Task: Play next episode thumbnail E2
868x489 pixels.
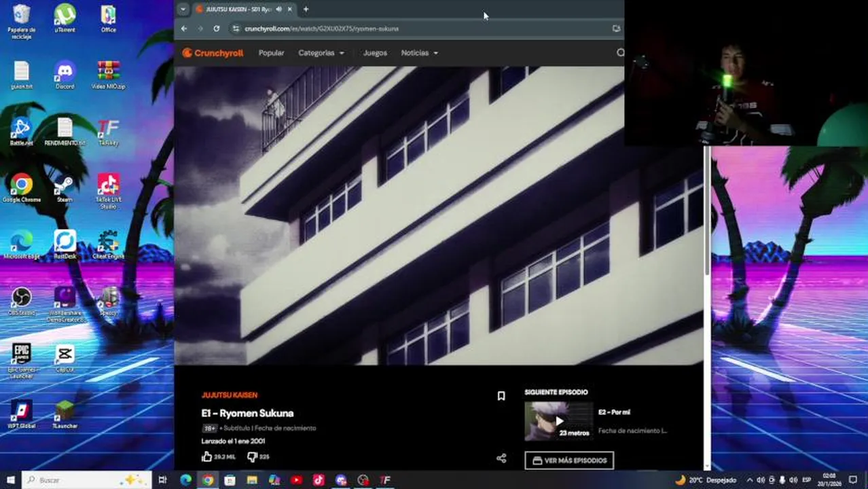Action: pyautogui.click(x=558, y=421)
